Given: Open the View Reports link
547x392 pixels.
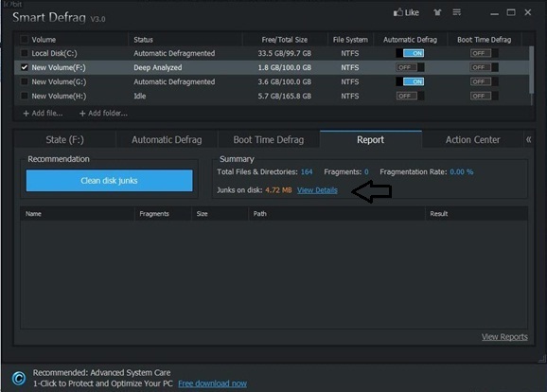Looking at the screenshot, I should [x=504, y=337].
